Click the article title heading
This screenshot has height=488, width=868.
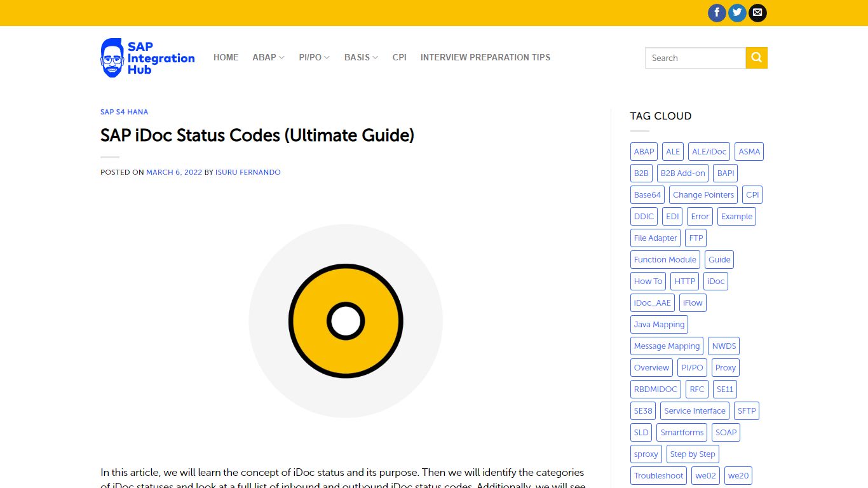point(257,135)
